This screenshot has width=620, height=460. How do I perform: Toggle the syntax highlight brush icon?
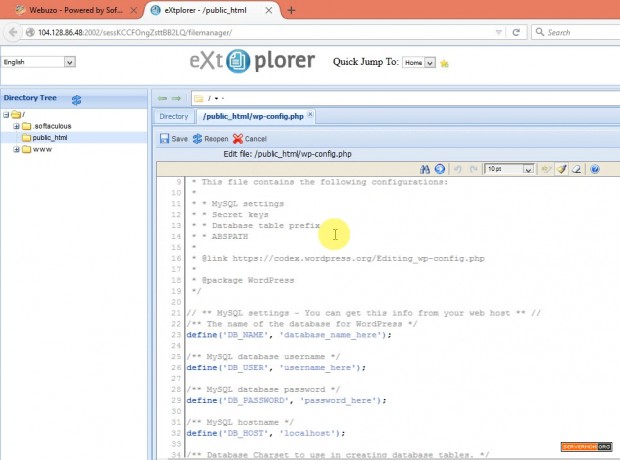[x=561, y=169]
